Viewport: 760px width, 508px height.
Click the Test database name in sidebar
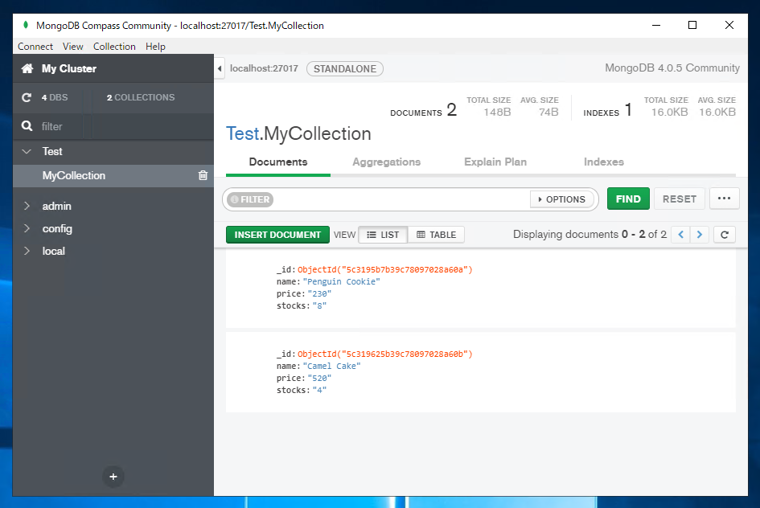point(52,151)
